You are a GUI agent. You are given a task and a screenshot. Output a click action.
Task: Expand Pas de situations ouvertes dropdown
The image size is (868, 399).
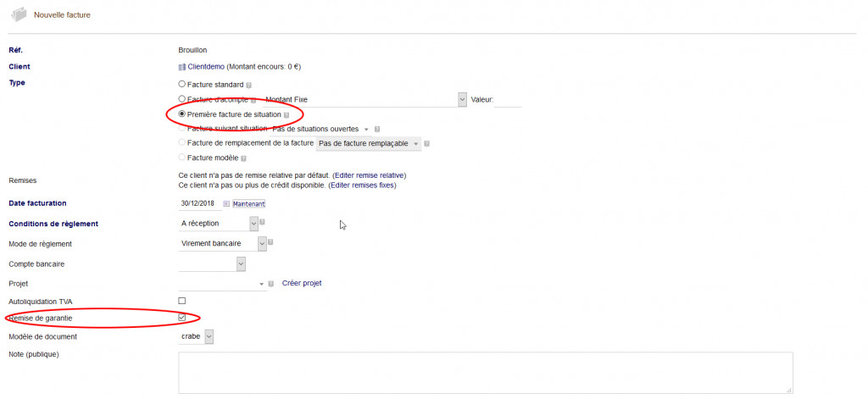click(321, 129)
